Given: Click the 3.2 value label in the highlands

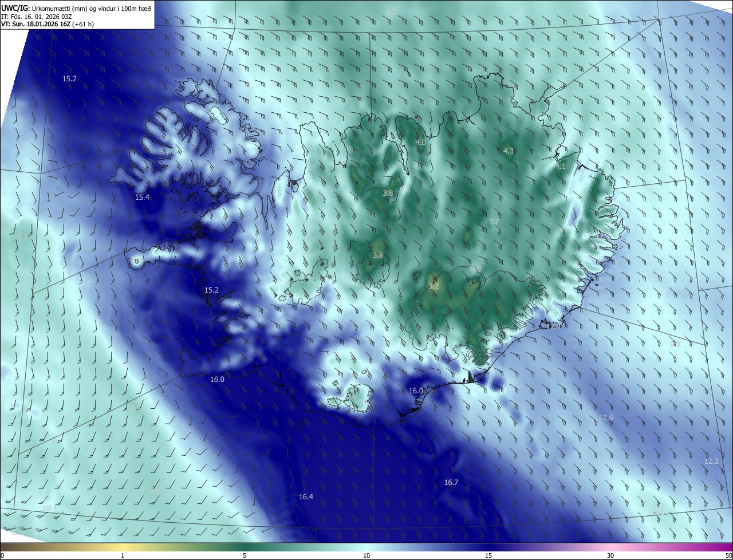Looking at the screenshot, I should (434, 286).
